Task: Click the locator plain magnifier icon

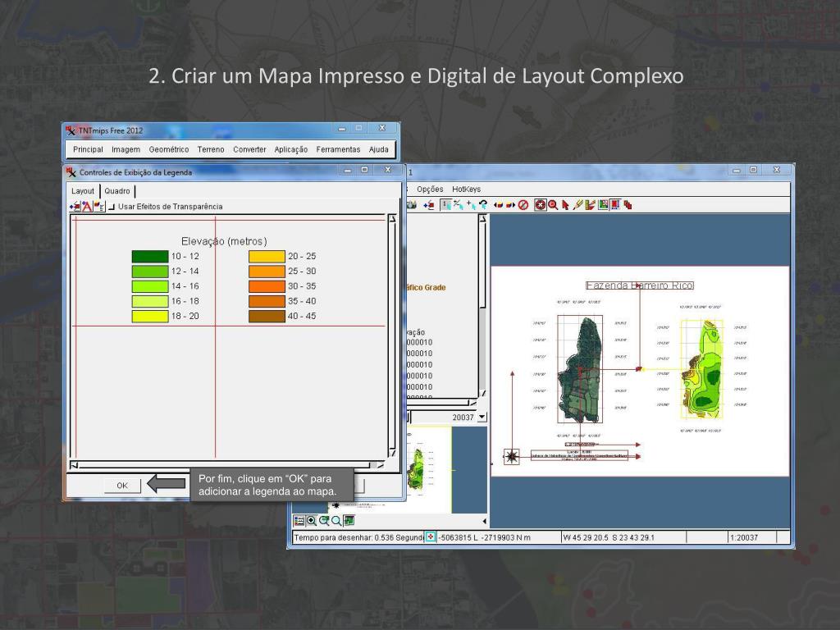Action: coord(336,521)
